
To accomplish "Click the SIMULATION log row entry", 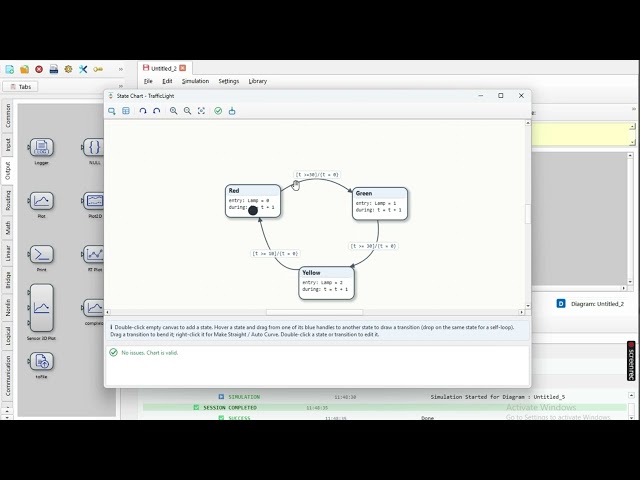I will [x=244, y=397].
